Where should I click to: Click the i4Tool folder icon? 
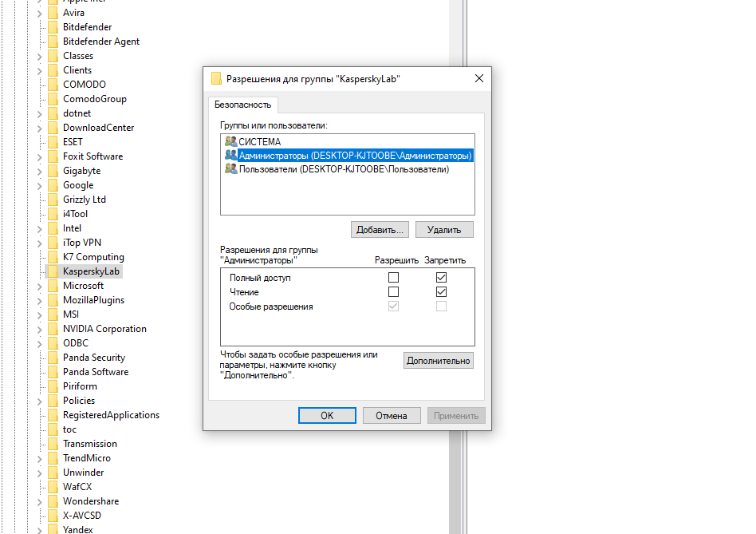[53, 214]
